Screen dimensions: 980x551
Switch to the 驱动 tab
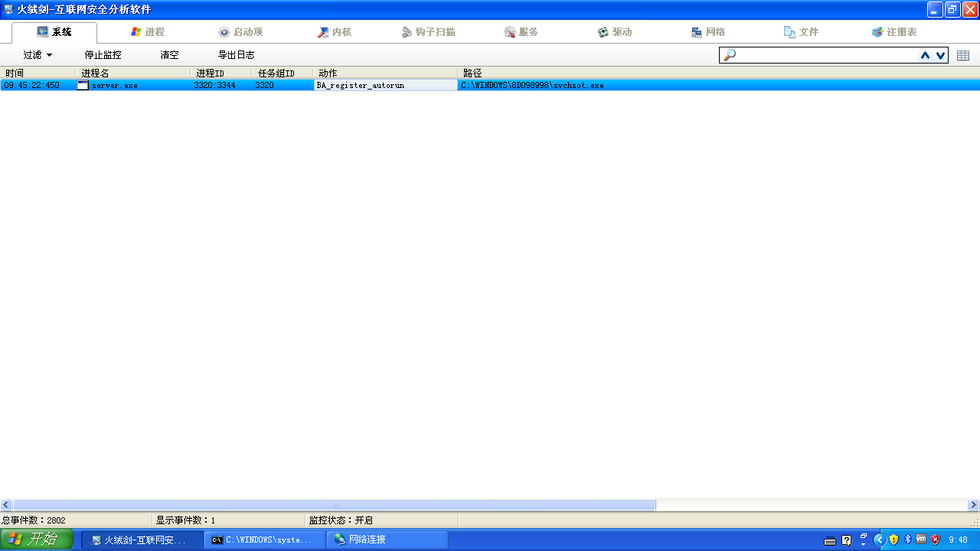pos(615,32)
